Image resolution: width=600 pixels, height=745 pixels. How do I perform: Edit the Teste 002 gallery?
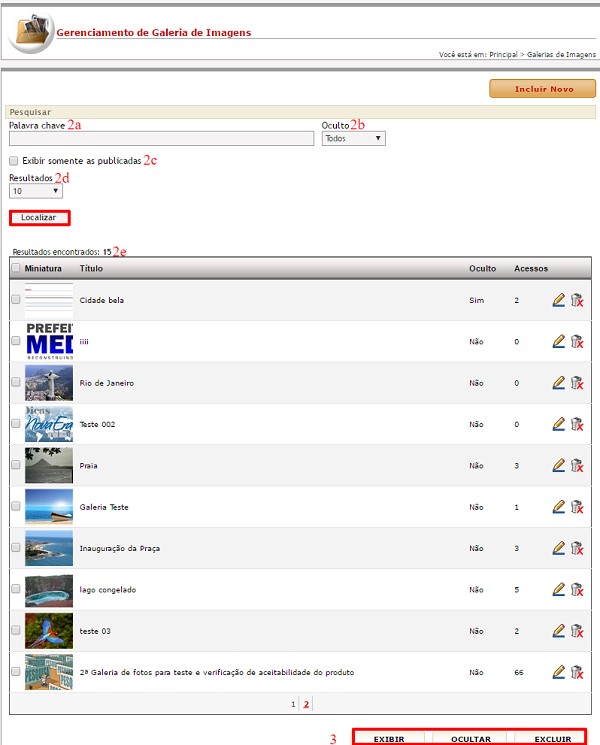[559, 424]
